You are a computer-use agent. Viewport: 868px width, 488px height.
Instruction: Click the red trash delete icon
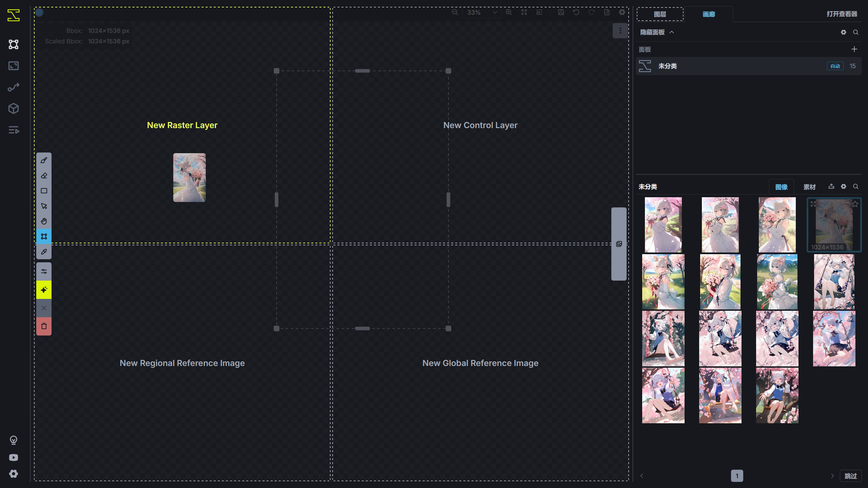click(44, 326)
